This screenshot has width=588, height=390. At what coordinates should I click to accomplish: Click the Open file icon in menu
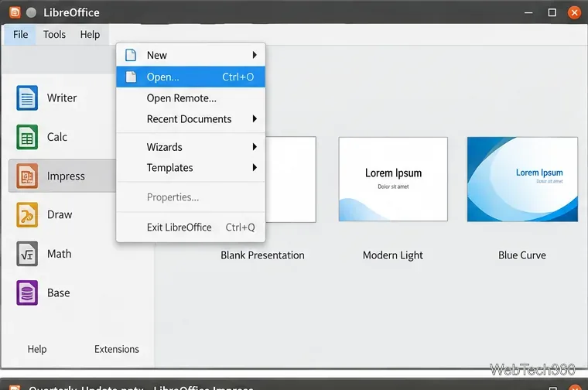131,77
